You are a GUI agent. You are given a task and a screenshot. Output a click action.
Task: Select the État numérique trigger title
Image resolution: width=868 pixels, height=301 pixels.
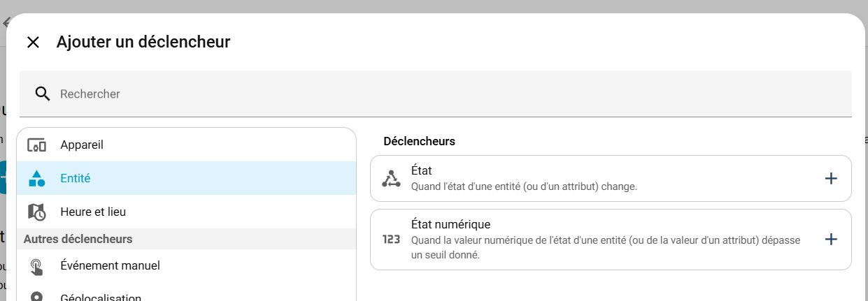[450, 225]
